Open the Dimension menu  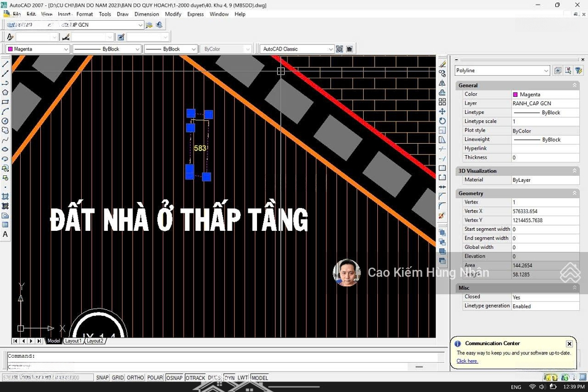(x=146, y=14)
